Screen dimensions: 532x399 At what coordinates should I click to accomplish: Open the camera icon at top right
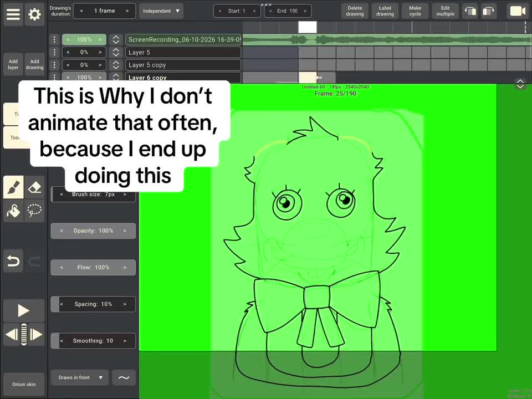(518, 11)
